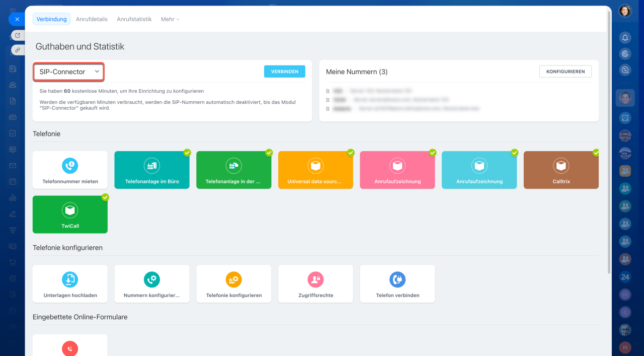Switch to the Anrufdetails tab
644x356 pixels.
tap(92, 19)
